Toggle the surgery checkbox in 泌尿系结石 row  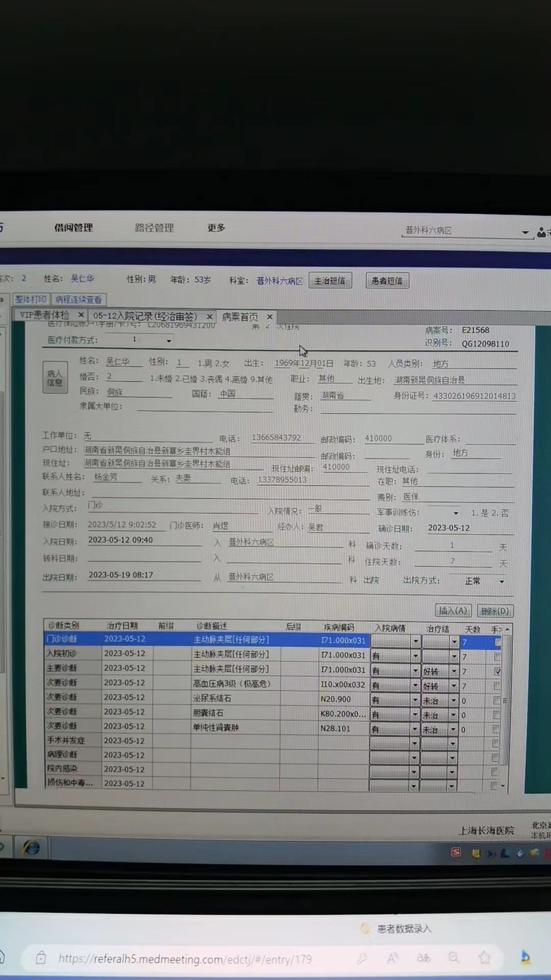tap(496, 700)
